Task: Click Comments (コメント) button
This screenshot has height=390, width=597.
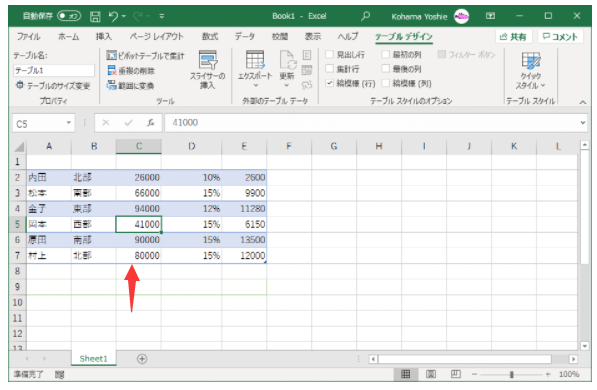Action: click(x=560, y=37)
